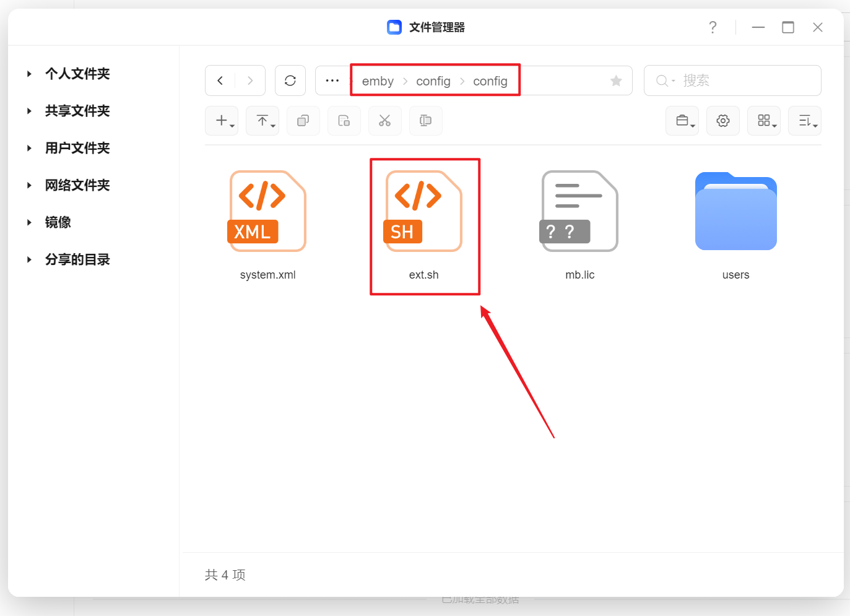Screen dimensions: 850x616
Task: Expand the 个人文件夹 tree arrow
Action: [x=29, y=74]
